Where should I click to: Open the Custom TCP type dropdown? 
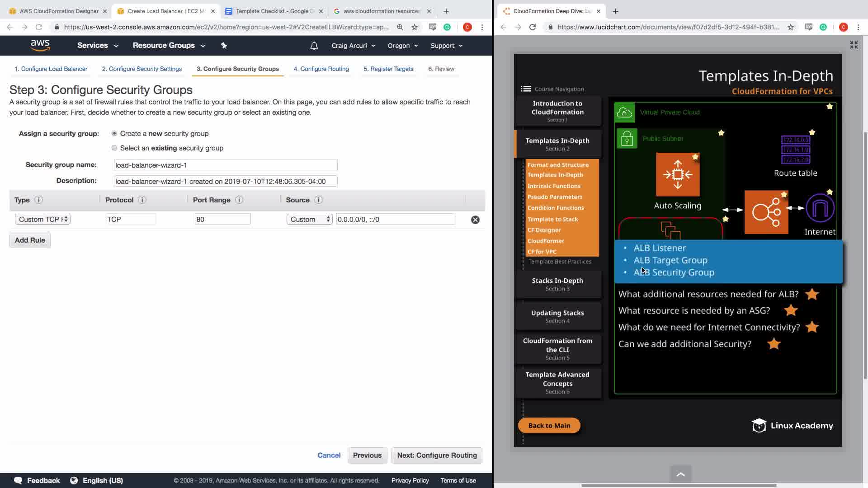[x=42, y=219]
